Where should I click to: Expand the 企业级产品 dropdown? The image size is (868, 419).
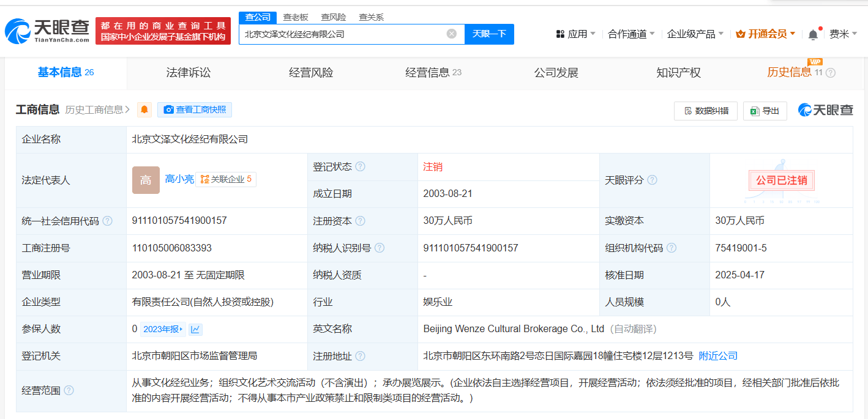(x=695, y=34)
